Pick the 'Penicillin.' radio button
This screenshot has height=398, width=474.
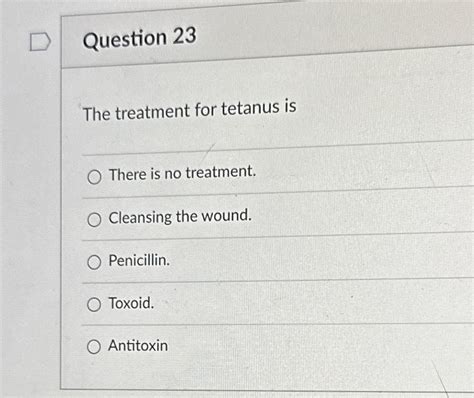[94, 262]
